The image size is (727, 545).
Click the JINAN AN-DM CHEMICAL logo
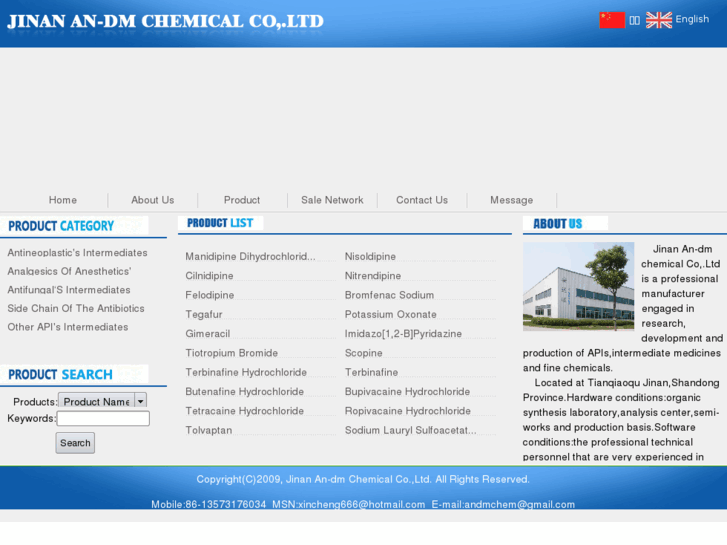click(x=166, y=21)
